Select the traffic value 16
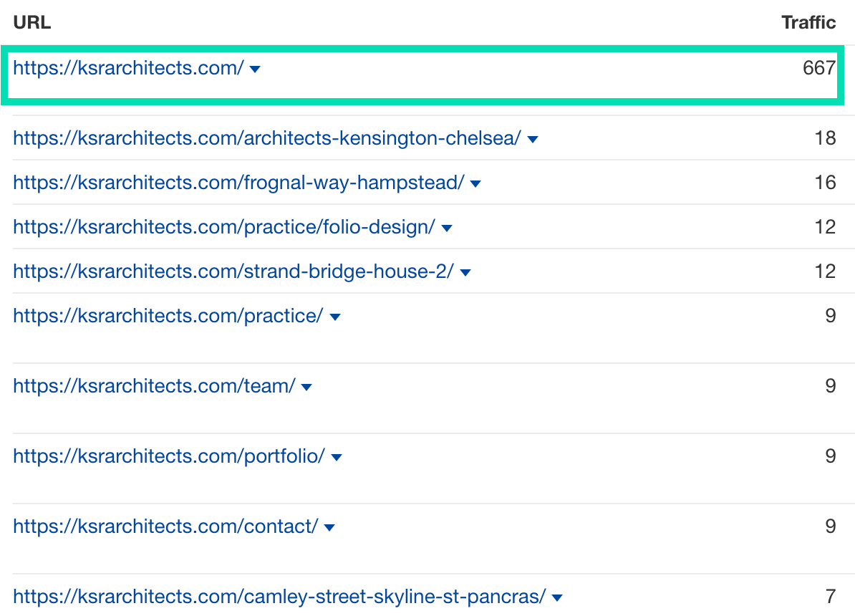This screenshot has width=855, height=616. [825, 183]
